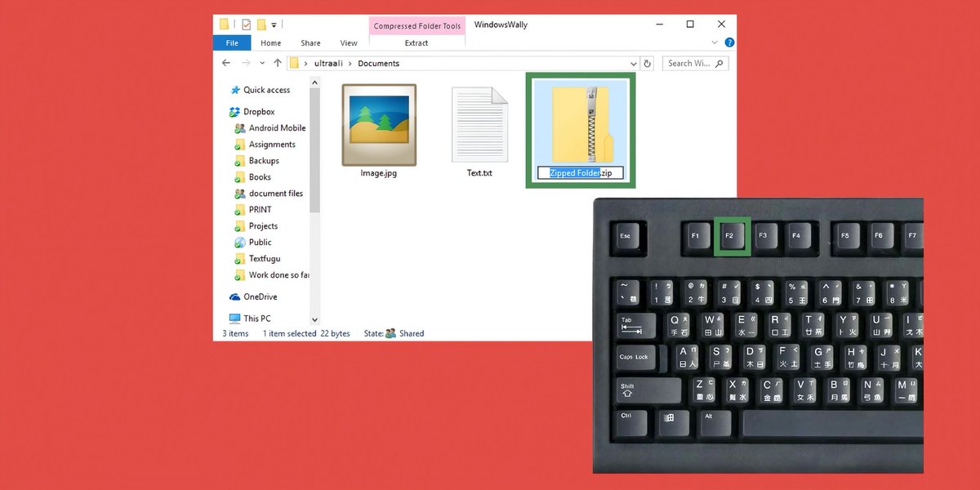Switch to the Share ribbon tab
Screen dimensions: 980x490
click(310, 43)
